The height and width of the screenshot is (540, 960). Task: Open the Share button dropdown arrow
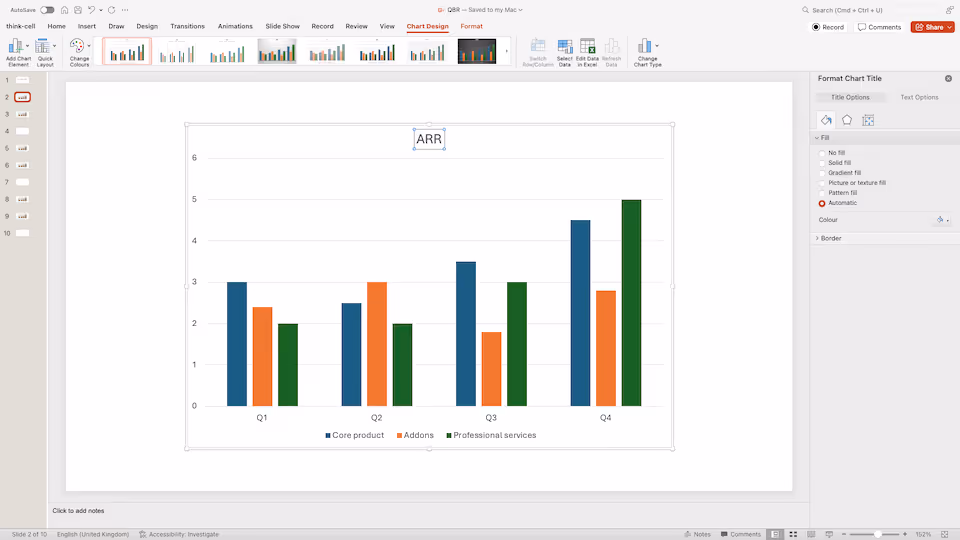pos(950,27)
